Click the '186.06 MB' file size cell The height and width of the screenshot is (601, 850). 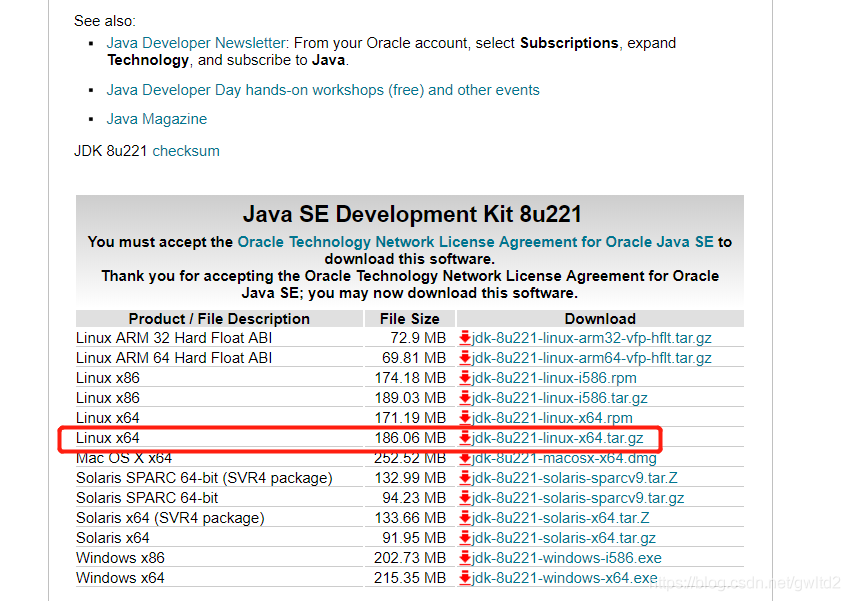[x=410, y=438]
